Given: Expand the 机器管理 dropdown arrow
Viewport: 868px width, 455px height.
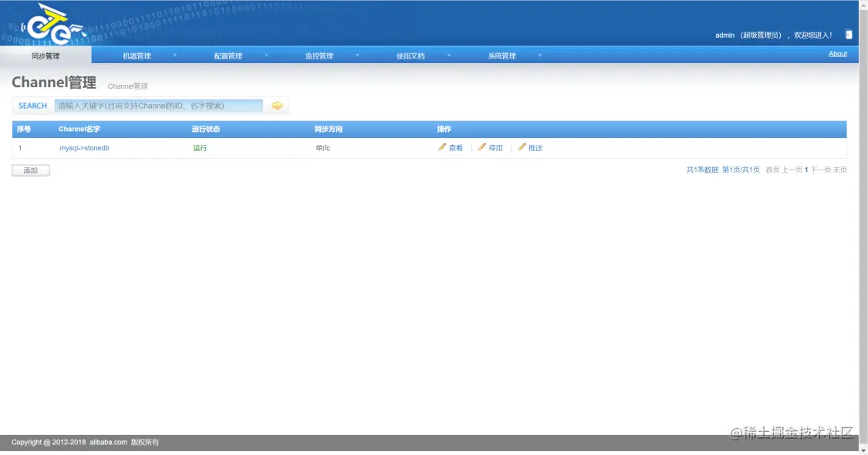Looking at the screenshot, I should [x=175, y=56].
